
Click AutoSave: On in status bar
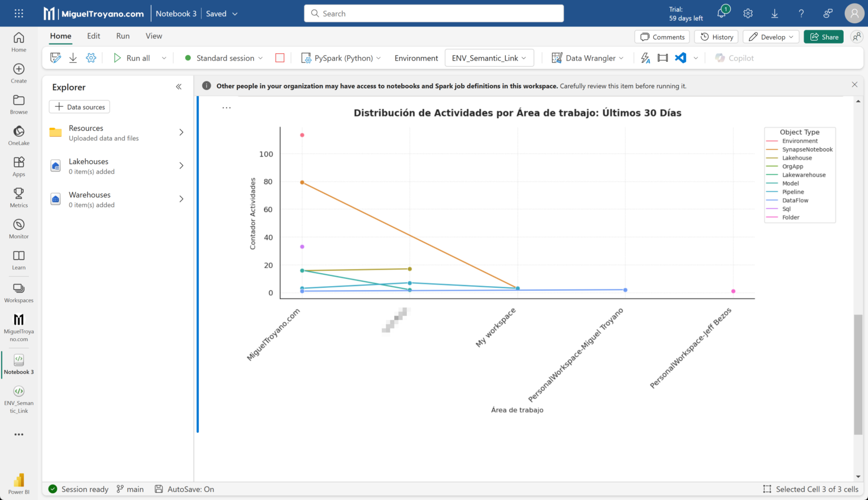click(185, 489)
